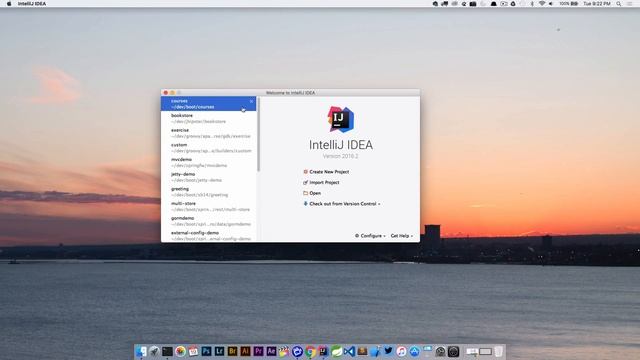
Task: Open iTunes from the dock
Action: click(x=402, y=351)
